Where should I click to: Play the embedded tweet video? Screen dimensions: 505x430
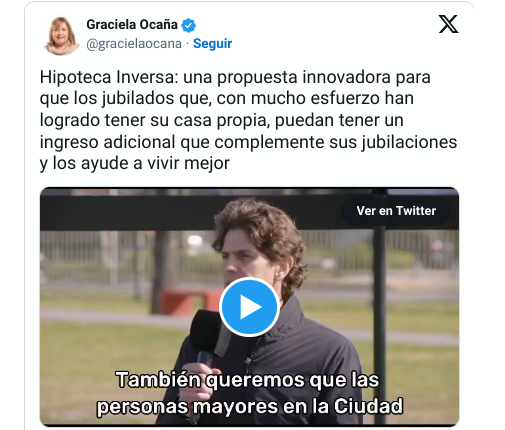tap(249, 307)
